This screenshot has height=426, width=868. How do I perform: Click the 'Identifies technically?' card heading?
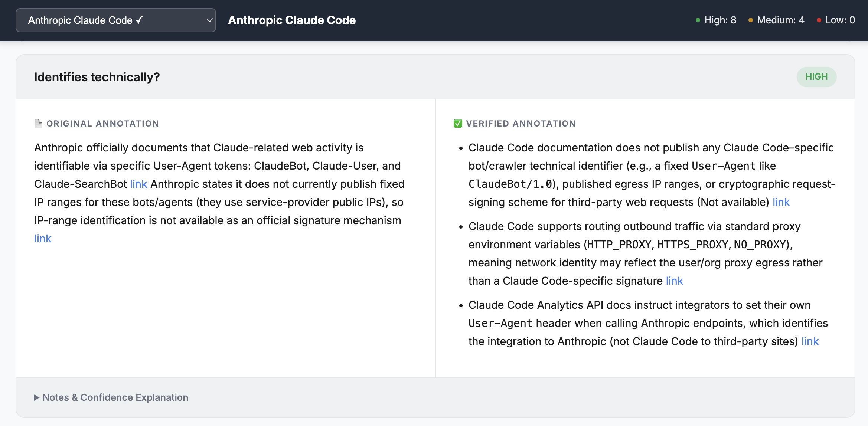coord(97,77)
